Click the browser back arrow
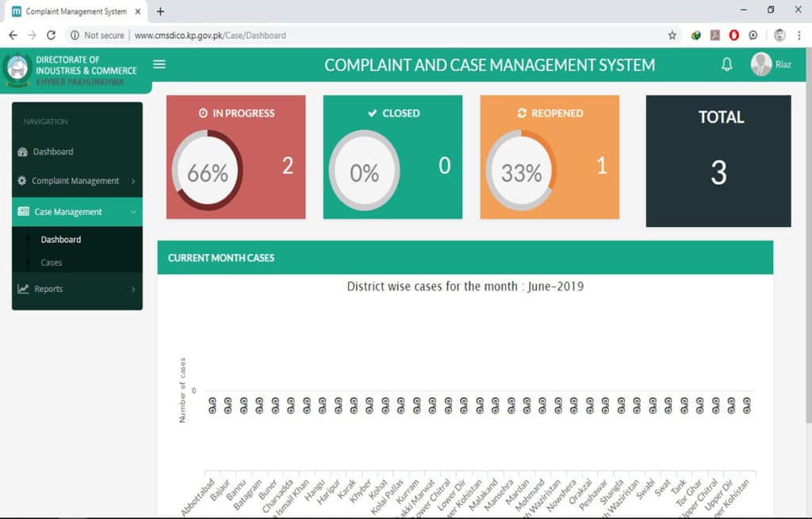 pos(13,35)
